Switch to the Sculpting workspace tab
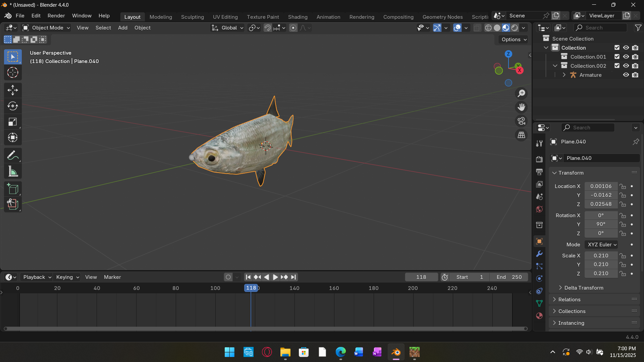Image resolution: width=644 pixels, height=362 pixels. pyautogui.click(x=192, y=17)
